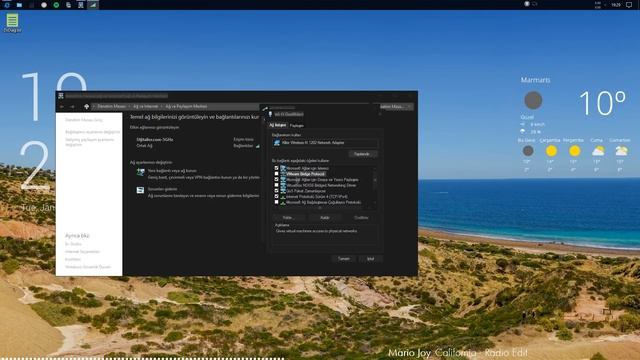Click the Cumartesi cloudy weather icon
The image size is (640, 360).
621,151
